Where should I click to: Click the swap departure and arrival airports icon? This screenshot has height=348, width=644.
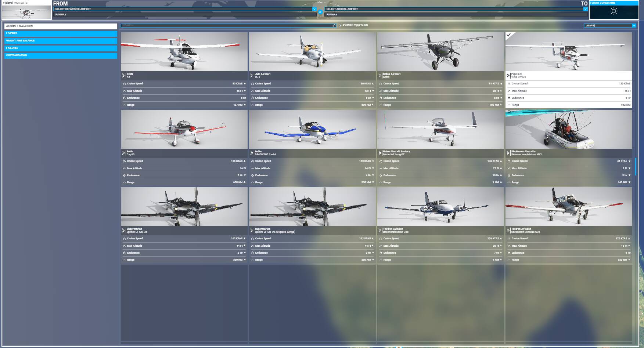tap(320, 12)
